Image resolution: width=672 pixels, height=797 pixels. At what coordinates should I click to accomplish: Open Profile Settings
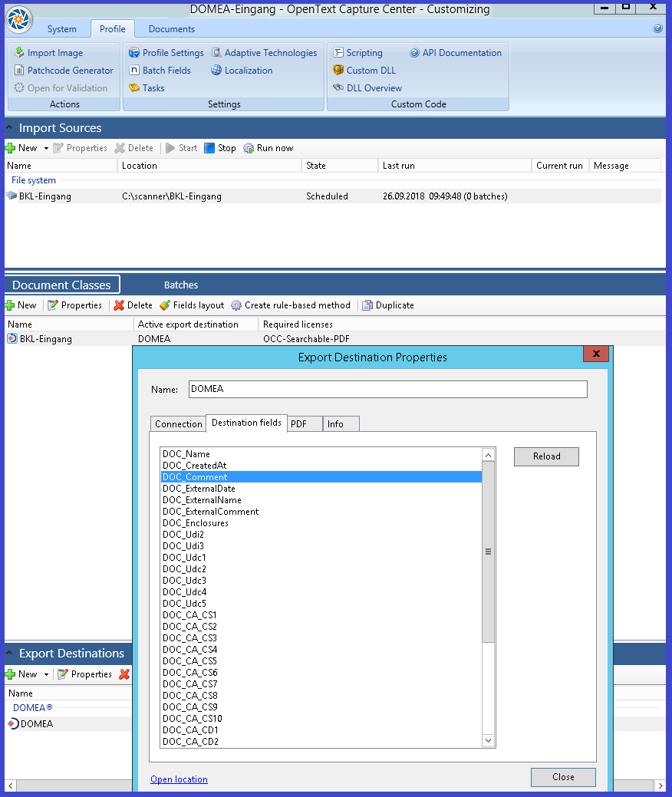click(166, 53)
